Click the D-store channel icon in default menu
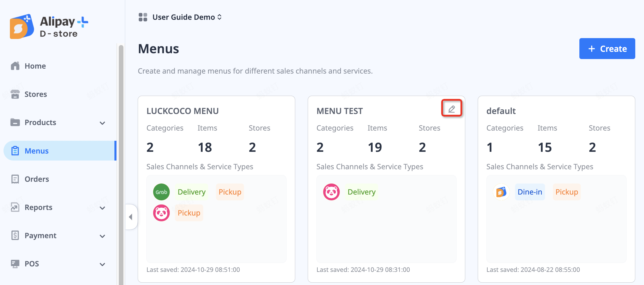The height and width of the screenshot is (285, 644). pos(501,192)
